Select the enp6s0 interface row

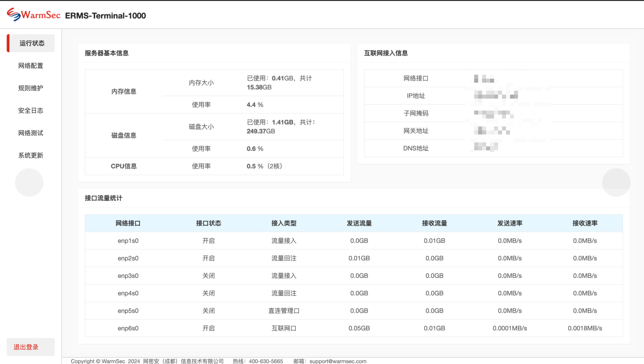click(354, 328)
